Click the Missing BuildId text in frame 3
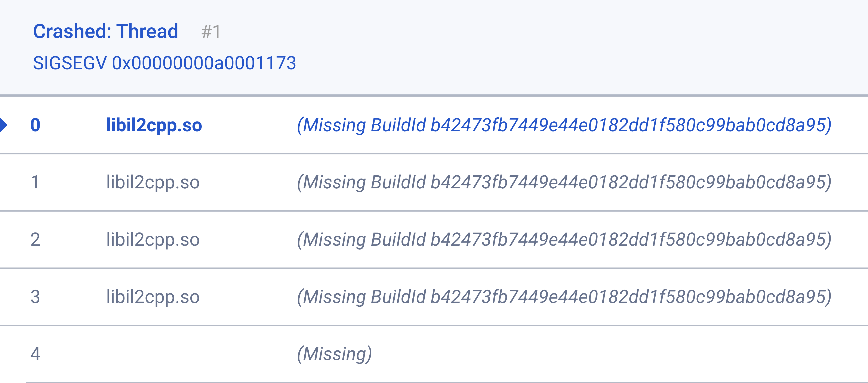This screenshot has width=868, height=383. coord(564,297)
